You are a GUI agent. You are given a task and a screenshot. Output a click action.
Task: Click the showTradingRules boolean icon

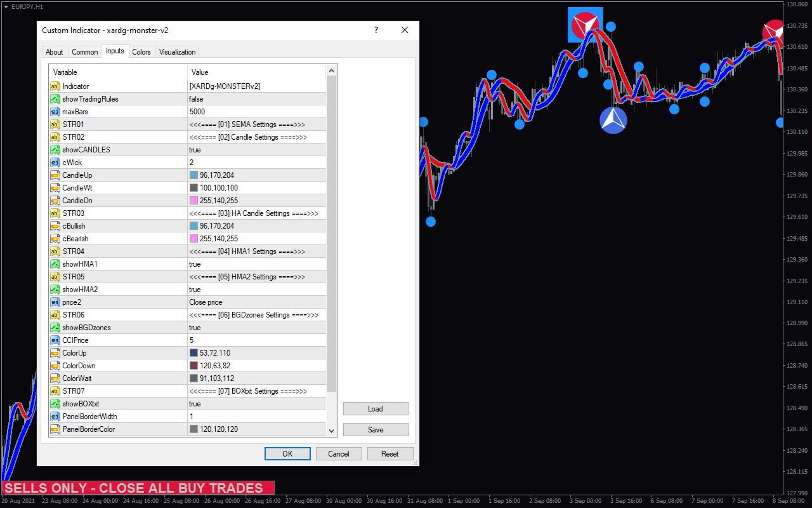[x=55, y=99]
